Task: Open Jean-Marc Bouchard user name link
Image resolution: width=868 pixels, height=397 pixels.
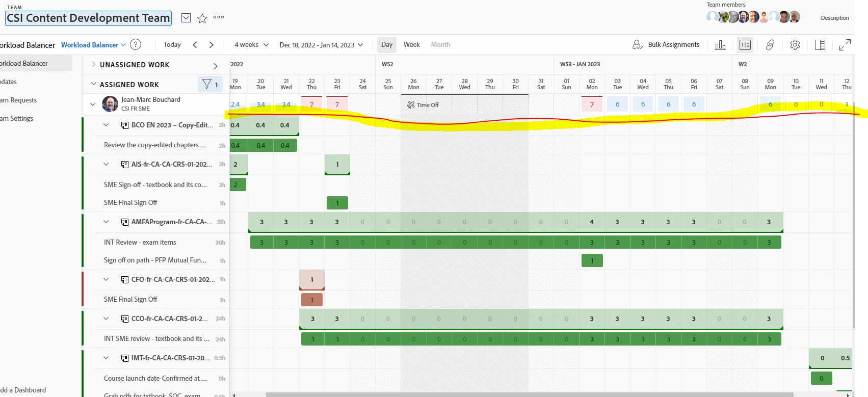Action: (x=151, y=100)
